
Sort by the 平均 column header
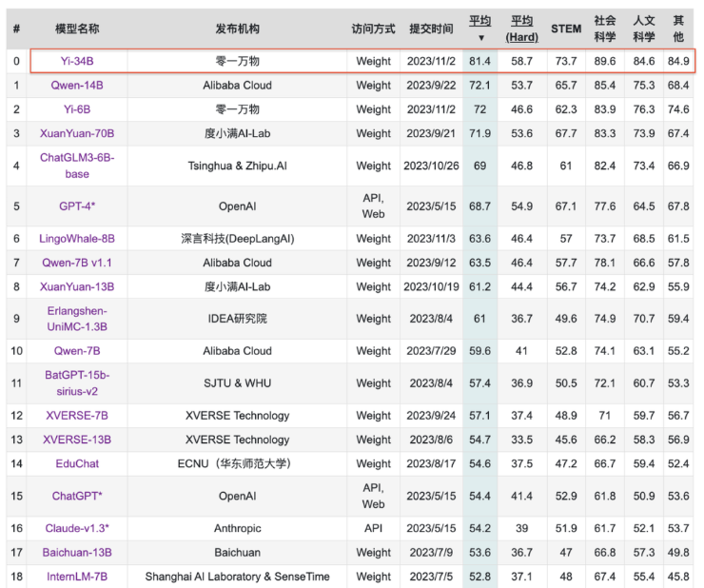(x=480, y=21)
